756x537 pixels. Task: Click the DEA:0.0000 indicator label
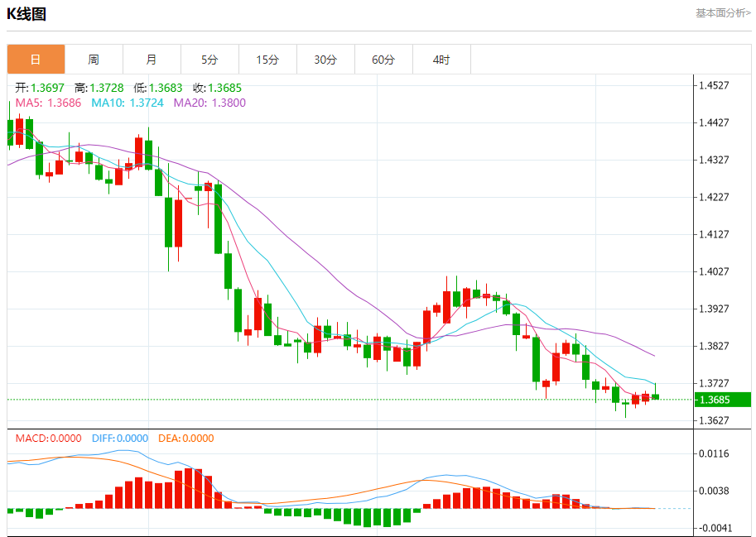click(186, 439)
